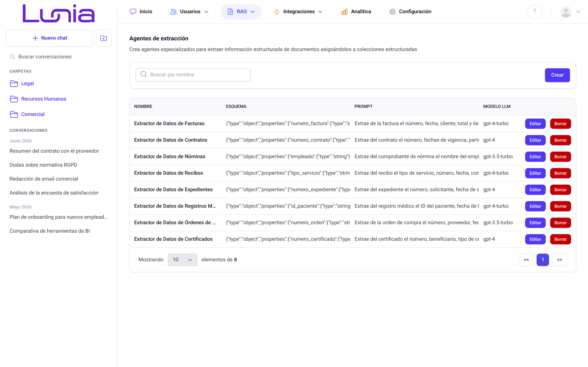
Task: Click the user avatar icon
Action: point(566,12)
